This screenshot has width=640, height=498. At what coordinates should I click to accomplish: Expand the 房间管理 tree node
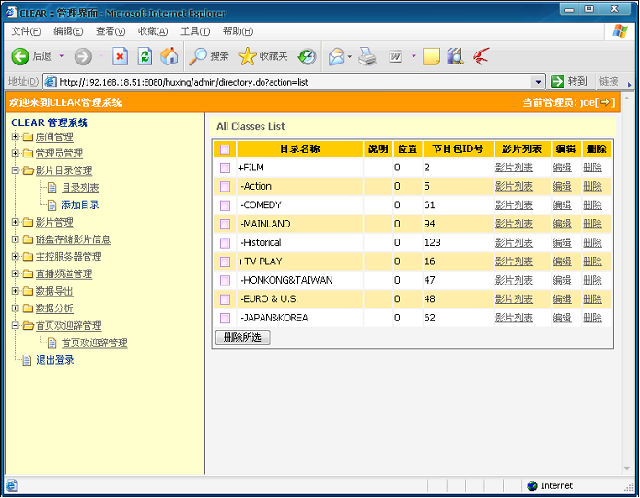click(15, 136)
